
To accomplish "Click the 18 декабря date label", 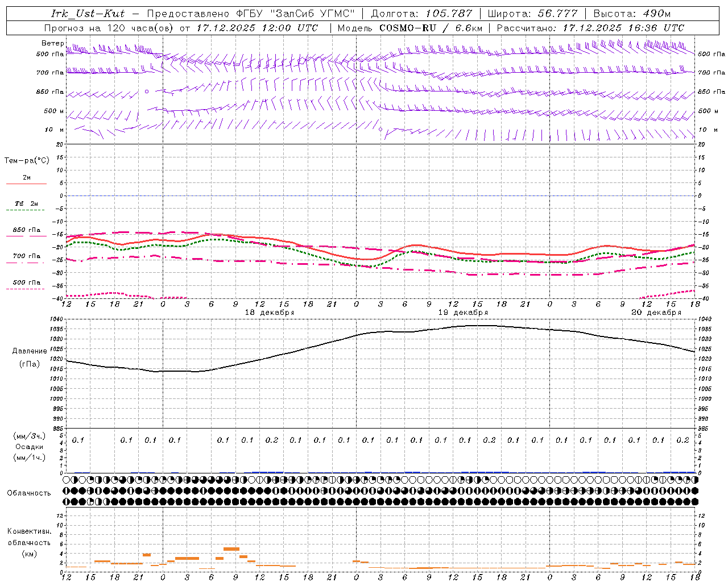I will click(x=270, y=313).
